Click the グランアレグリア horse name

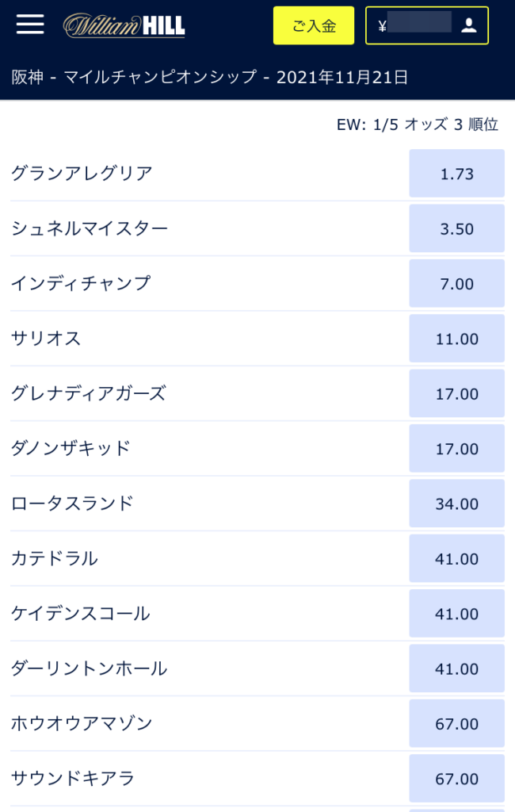(82, 173)
